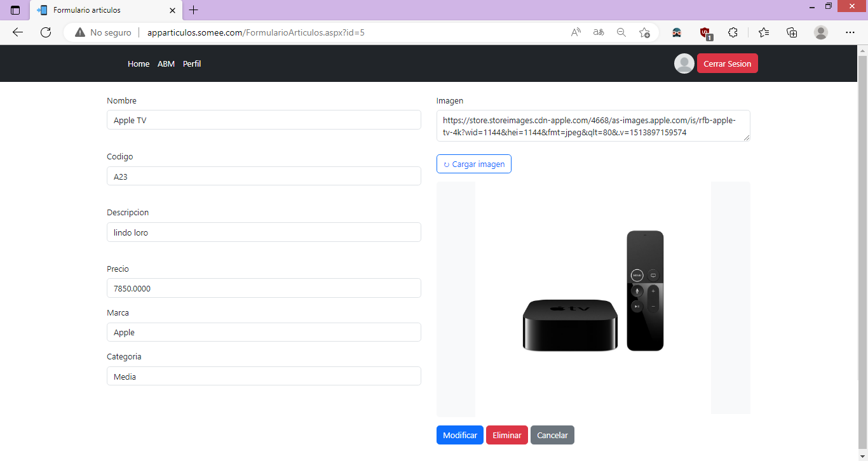Open the Perfil navbar link
This screenshot has width=868, height=461.
click(x=192, y=63)
